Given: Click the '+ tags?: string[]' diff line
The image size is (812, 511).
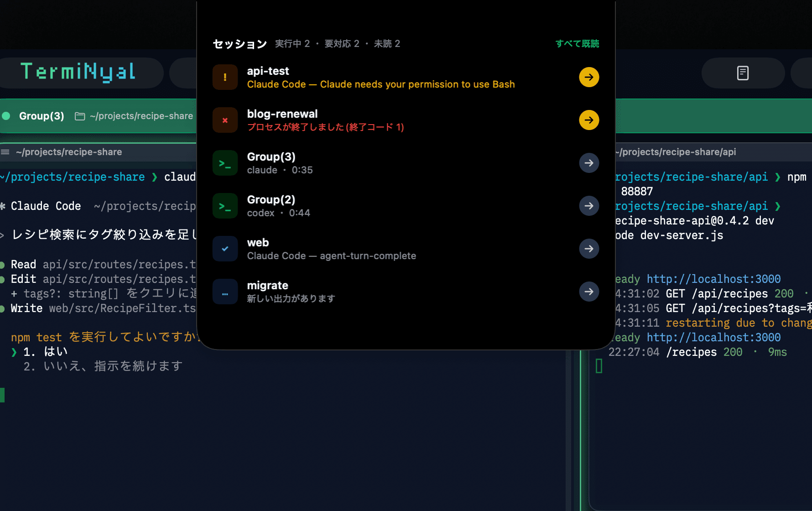Looking at the screenshot, I should tap(65, 294).
